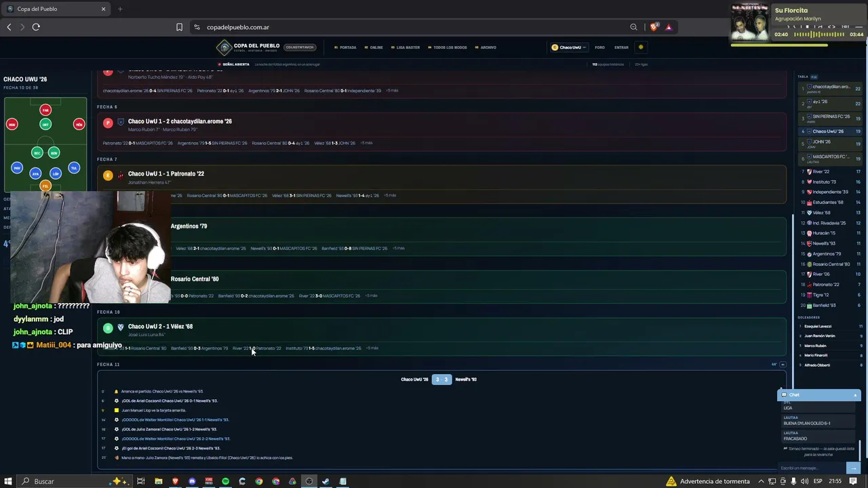Image resolution: width=868 pixels, height=488 pixels.
Task: Select FAB player on the formation pitch
Action: click(x=45, y=110)
